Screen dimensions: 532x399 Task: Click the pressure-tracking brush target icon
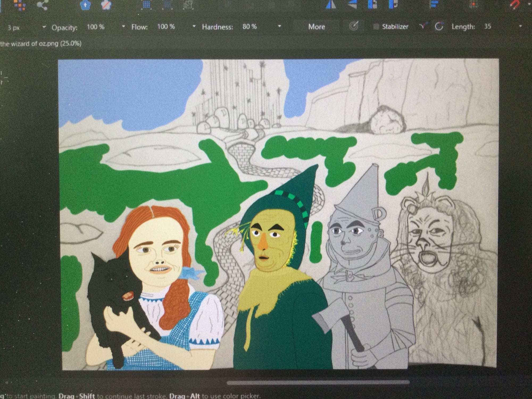pos(354,26)
